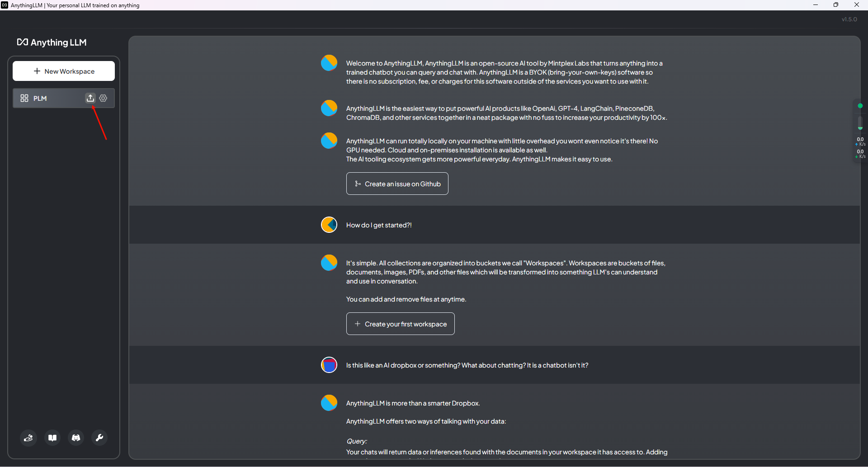Open settings with the wrench icon
868x467 pixels.
(99, 438)
